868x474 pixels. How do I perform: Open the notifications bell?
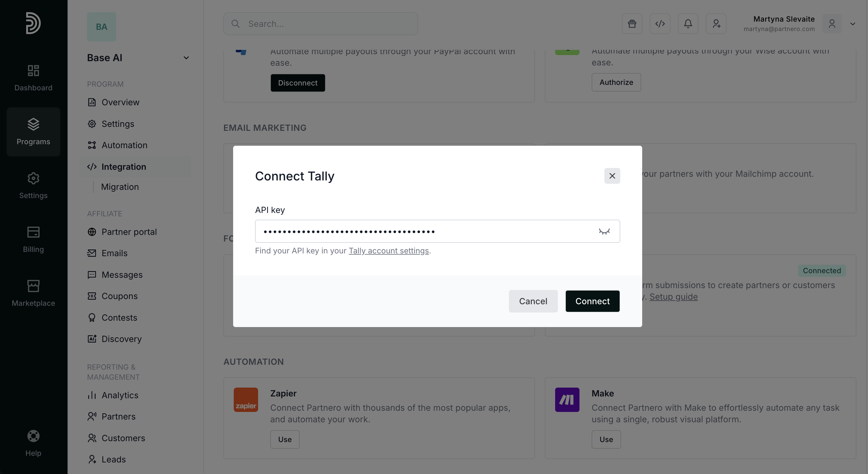(688, 24)
